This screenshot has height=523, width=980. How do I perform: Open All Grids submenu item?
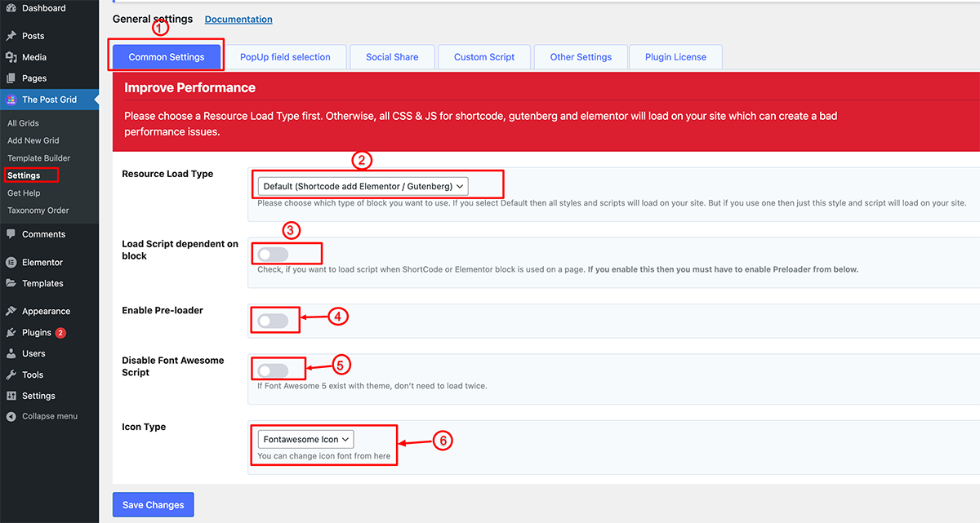[x=23, y=123]
